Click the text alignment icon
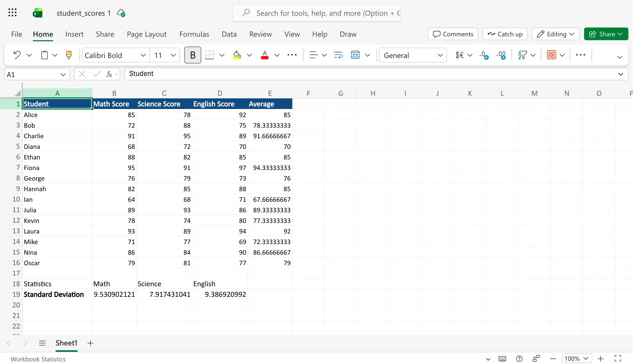This screenshot has width=633, height=364. [313, 55]
